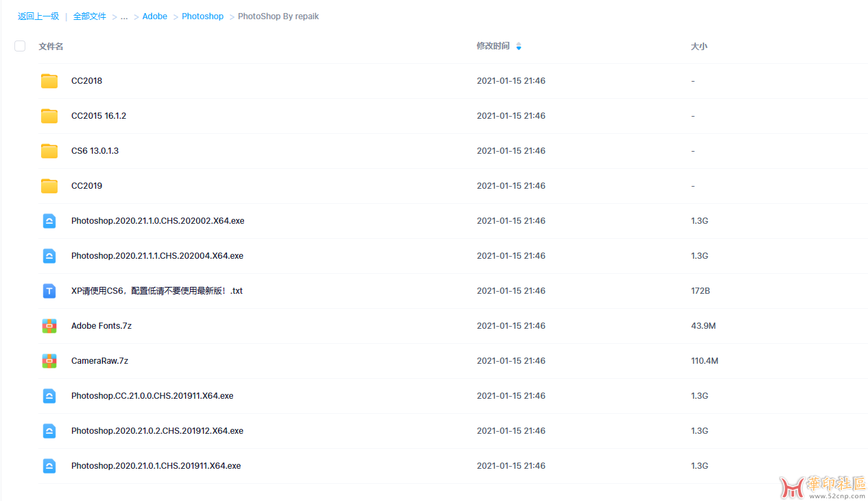Click the Photoshop.CC.21.0.0.CHS.201911.X64.exe file icon
The width and height of the screenshot is (868, 501).
49,396
